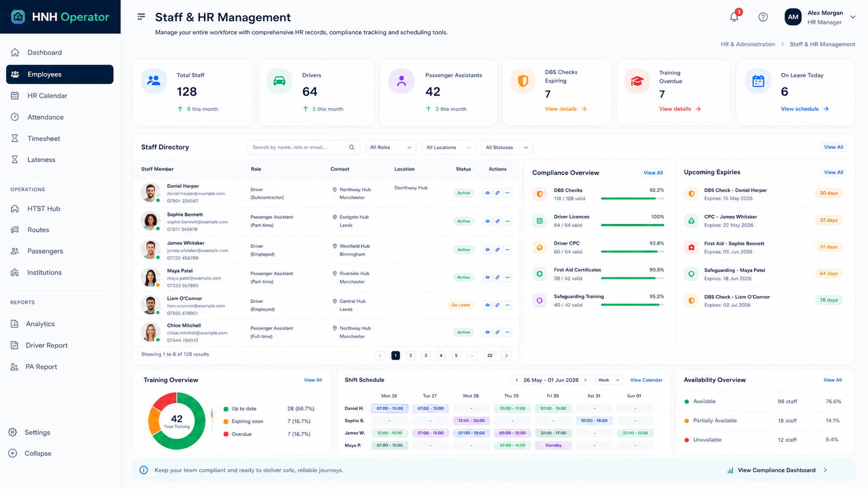Viewport: 868px width, 489px height.
Task: View Daniel Harper's record with the eye icon
Action: pos(487,193)
